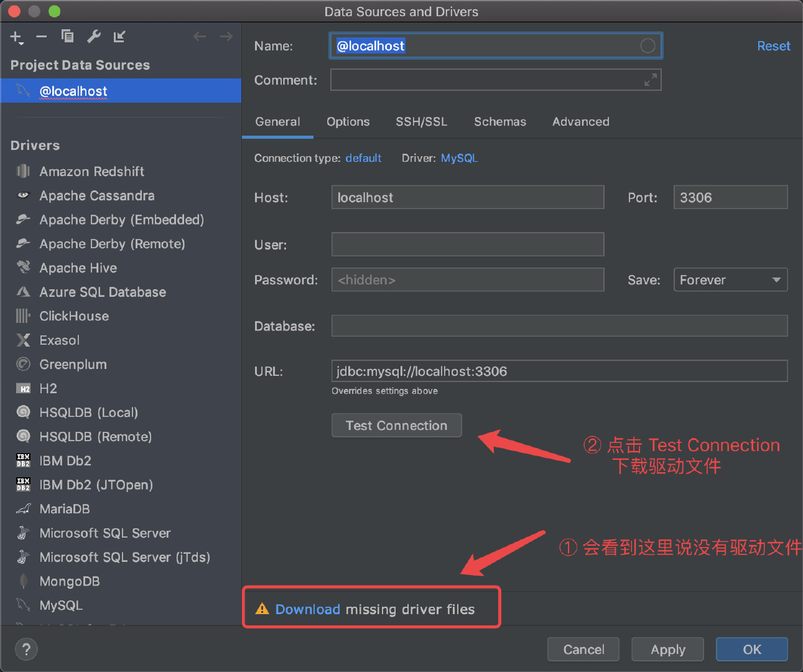The width and height of the screenshot is (803, 672).
Task: Remove selected data source with minus icon
Action: pos(42,37)
